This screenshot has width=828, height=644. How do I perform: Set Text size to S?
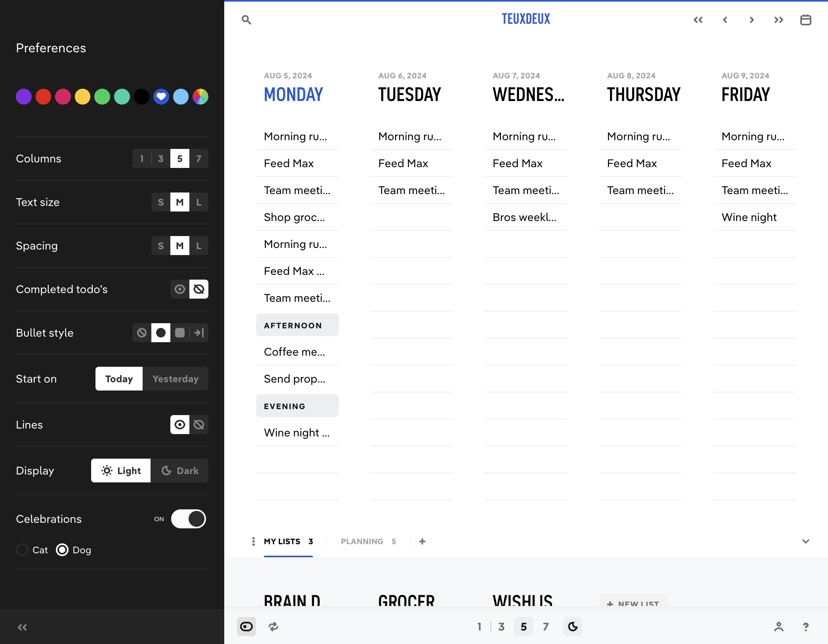click(161, 202)
